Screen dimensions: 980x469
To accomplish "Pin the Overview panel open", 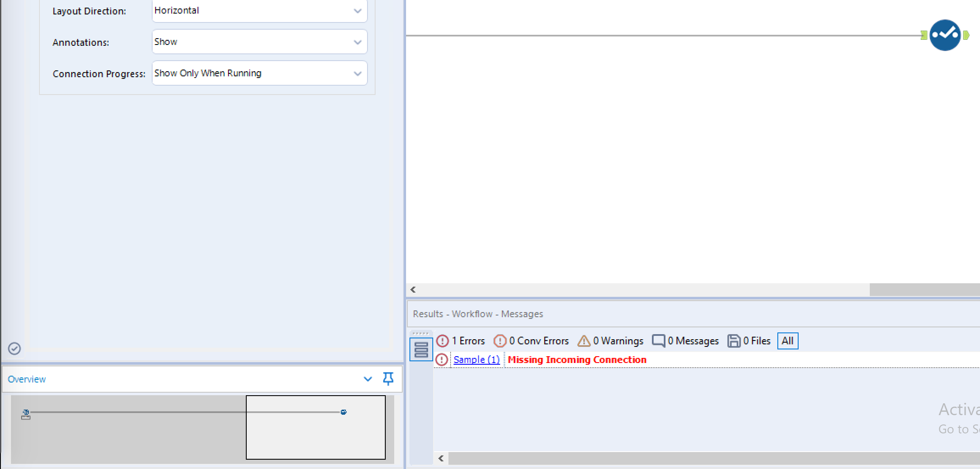I will (x=387, y=379).
